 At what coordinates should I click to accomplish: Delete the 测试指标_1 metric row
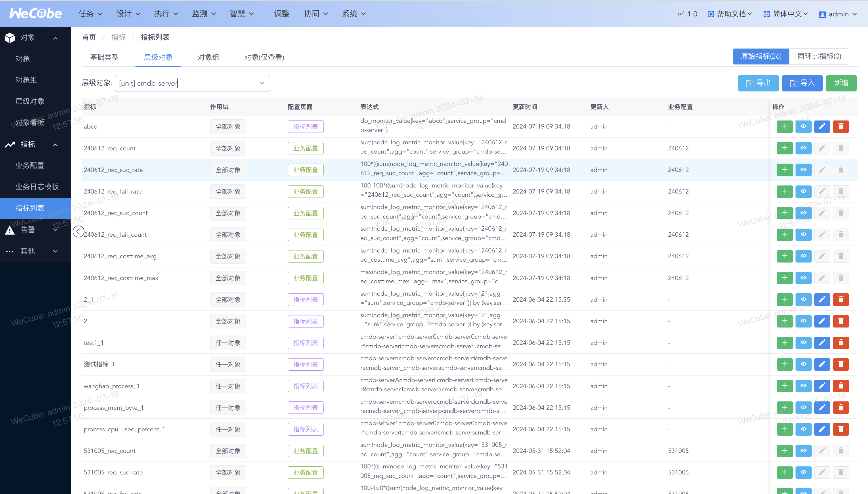840,364
